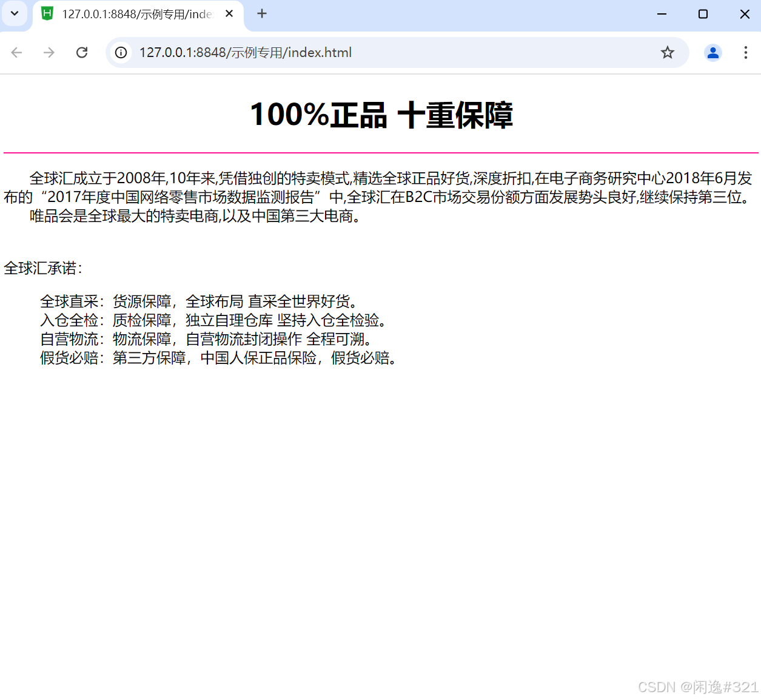View site information icon in address bar
This screenshot has height=700, width=761.
(x=121, y=53)
